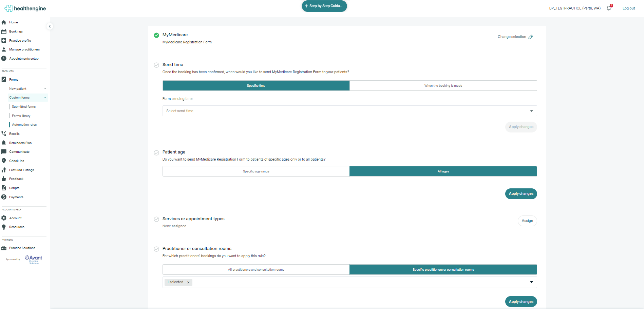Go to Forms library

click(21, 116)
